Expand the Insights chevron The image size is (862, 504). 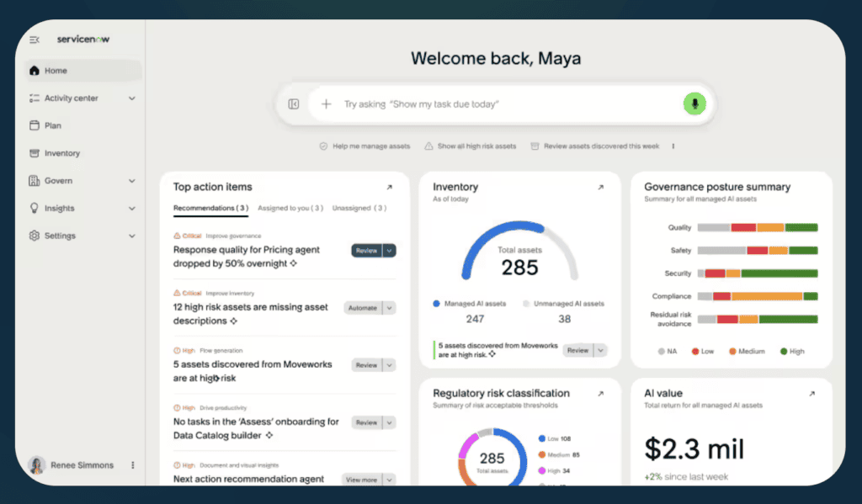[132, 209]
